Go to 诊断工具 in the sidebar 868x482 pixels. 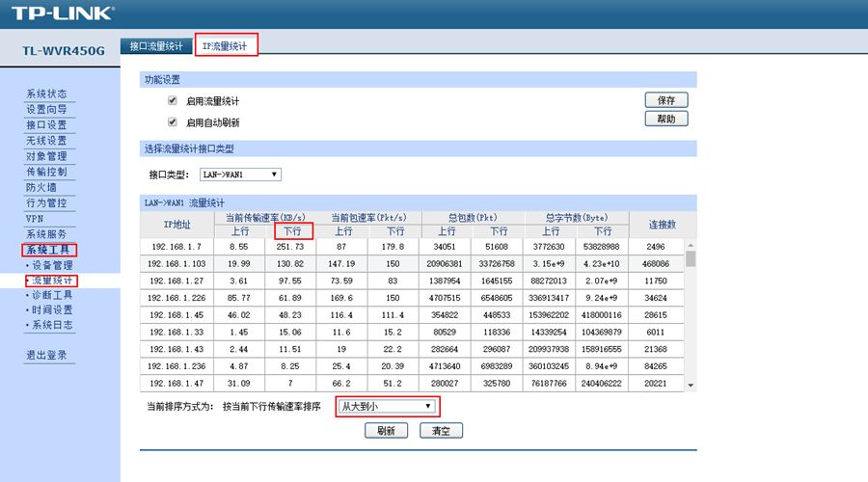click(52, 295)
